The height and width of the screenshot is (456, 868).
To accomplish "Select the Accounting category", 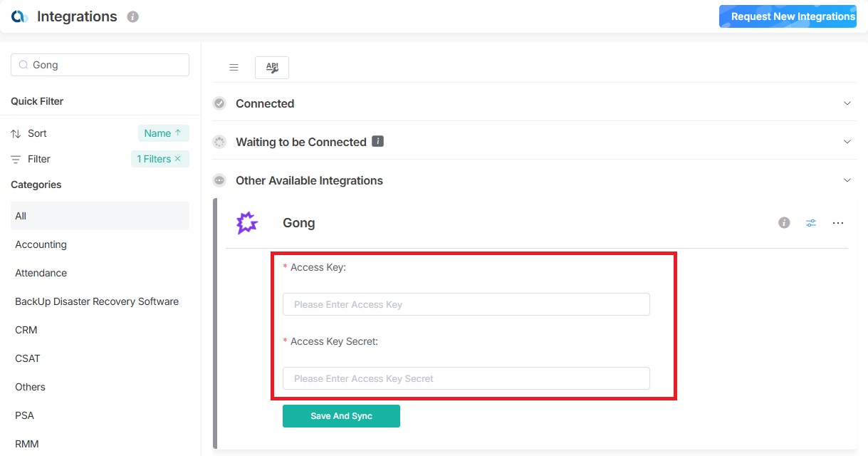I will [x=41, y=244].
